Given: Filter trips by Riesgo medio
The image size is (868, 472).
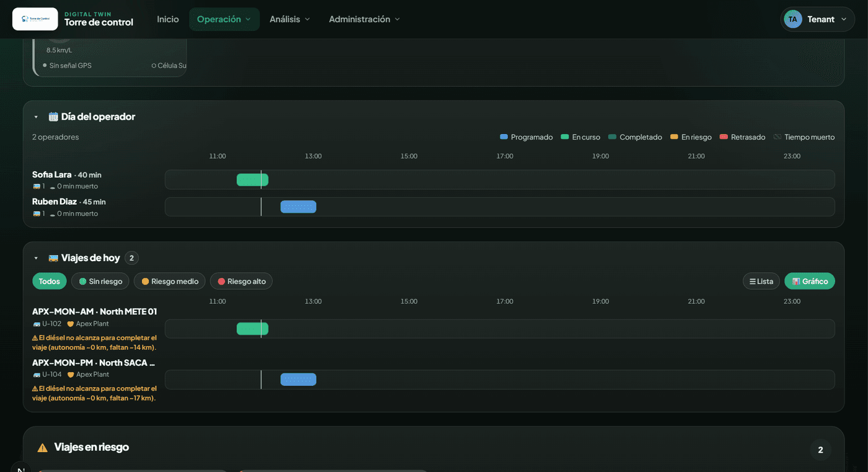Looking at the screenshot, I should (170, 282).
